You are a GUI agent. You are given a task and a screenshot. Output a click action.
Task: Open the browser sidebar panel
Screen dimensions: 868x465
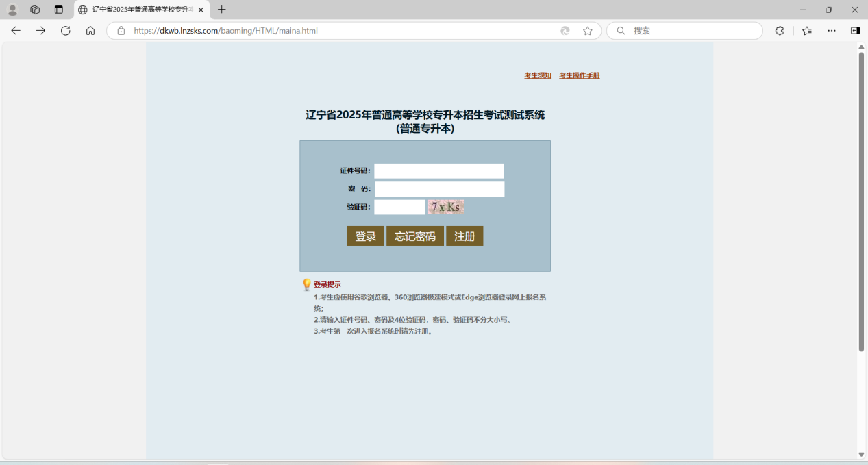855,31
